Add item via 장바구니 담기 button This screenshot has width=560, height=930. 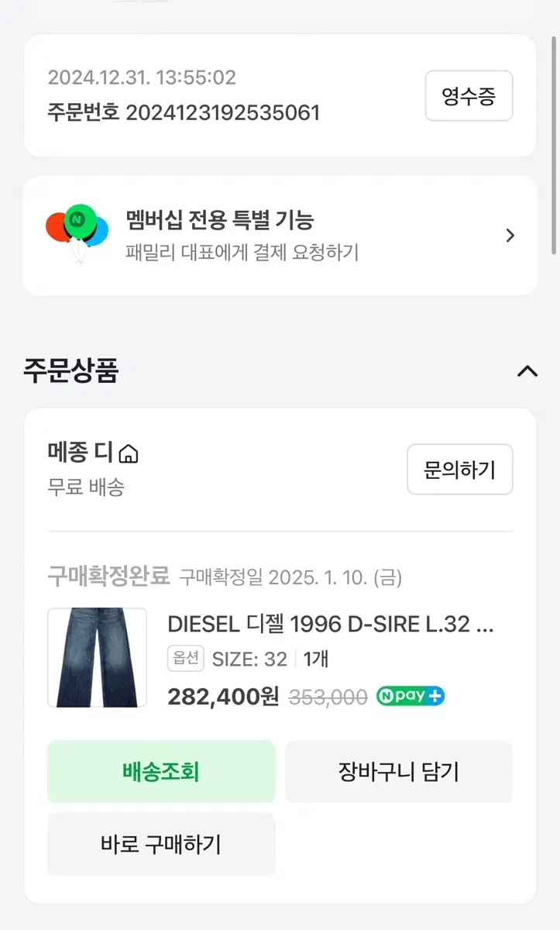point(399,772)
